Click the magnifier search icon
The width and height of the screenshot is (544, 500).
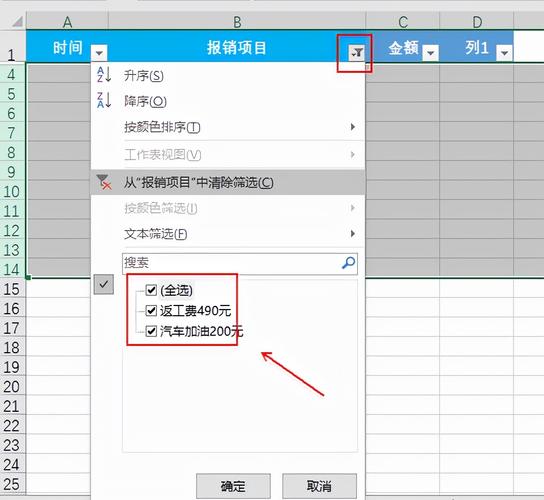coord(348,263)
